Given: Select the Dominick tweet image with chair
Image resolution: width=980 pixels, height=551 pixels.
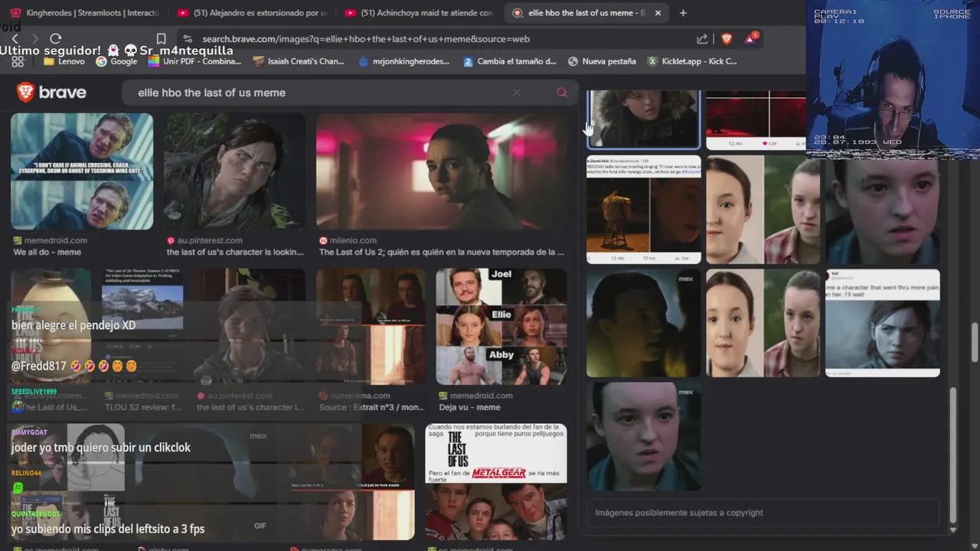Looking at the screenshot, I should [x=643, y=210].
